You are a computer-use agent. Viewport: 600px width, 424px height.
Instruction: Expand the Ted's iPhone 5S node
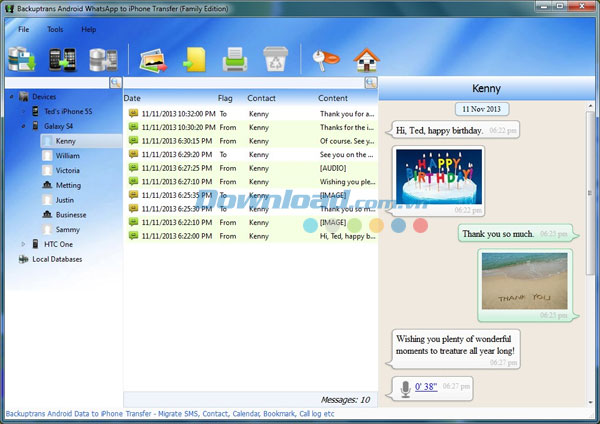tap(23, 111)
